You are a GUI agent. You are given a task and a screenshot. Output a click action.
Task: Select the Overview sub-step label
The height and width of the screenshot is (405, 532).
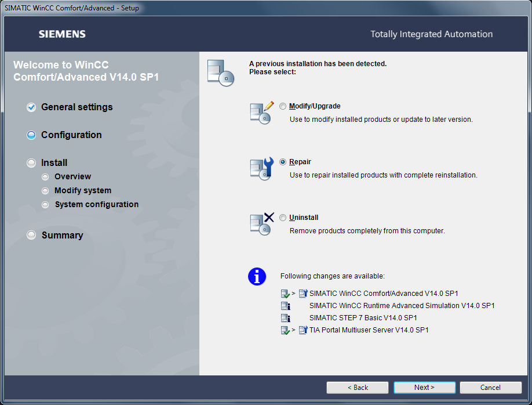pyautogui.click(x=72, y=176)
